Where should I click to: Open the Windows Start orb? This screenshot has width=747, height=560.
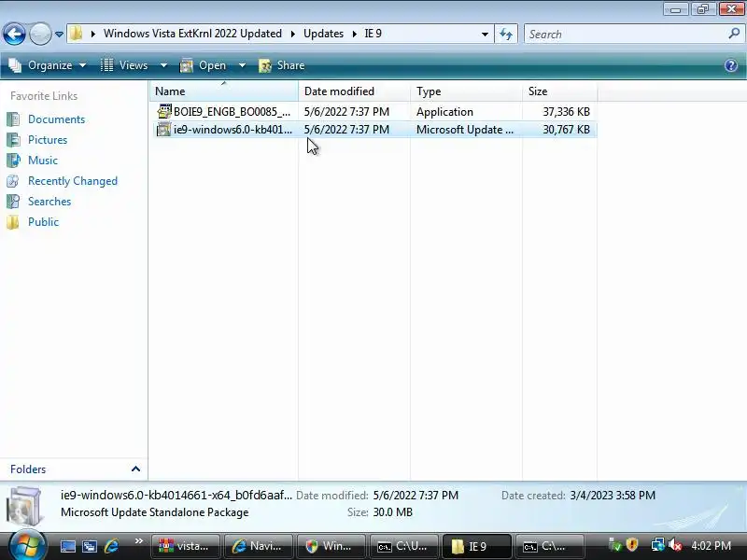click(x=27, y=546)
